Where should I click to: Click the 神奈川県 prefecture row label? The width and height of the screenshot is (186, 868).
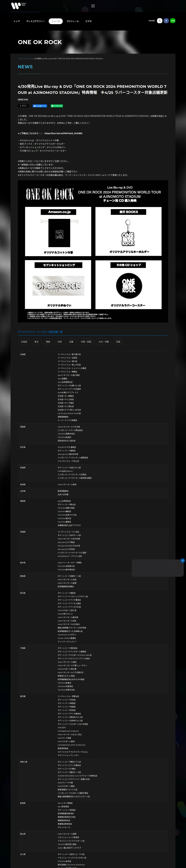[x=24, y=762]
